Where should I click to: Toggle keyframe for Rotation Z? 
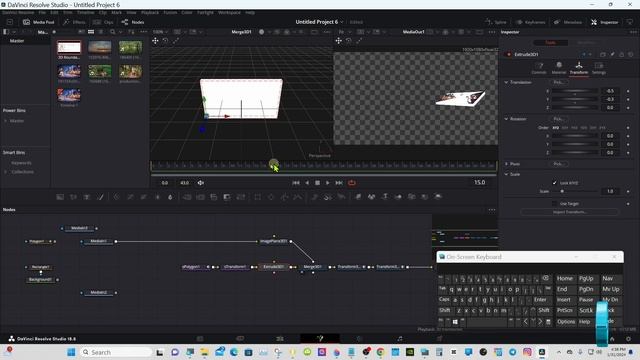[628, 153]
